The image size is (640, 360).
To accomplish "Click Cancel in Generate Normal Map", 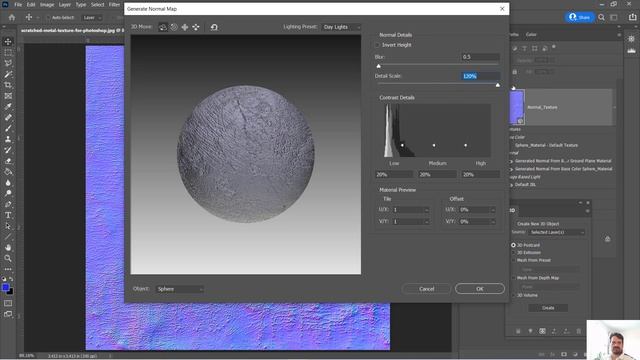I will [427, 289].
